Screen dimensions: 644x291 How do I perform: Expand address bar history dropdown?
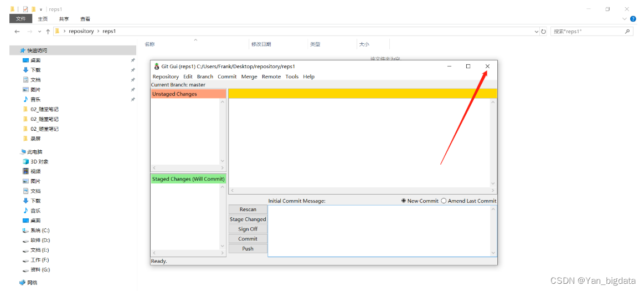[x=537, y=31]
